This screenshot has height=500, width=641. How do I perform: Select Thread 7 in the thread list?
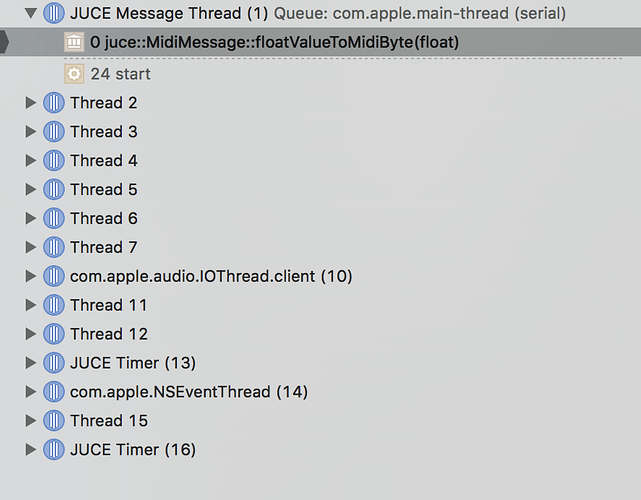(320, 247)
